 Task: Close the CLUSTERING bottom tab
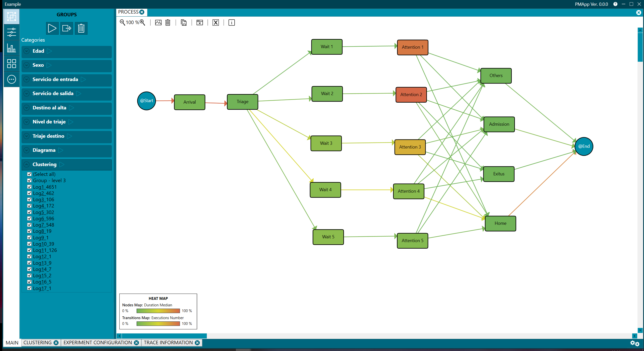[x=56, y=343]
